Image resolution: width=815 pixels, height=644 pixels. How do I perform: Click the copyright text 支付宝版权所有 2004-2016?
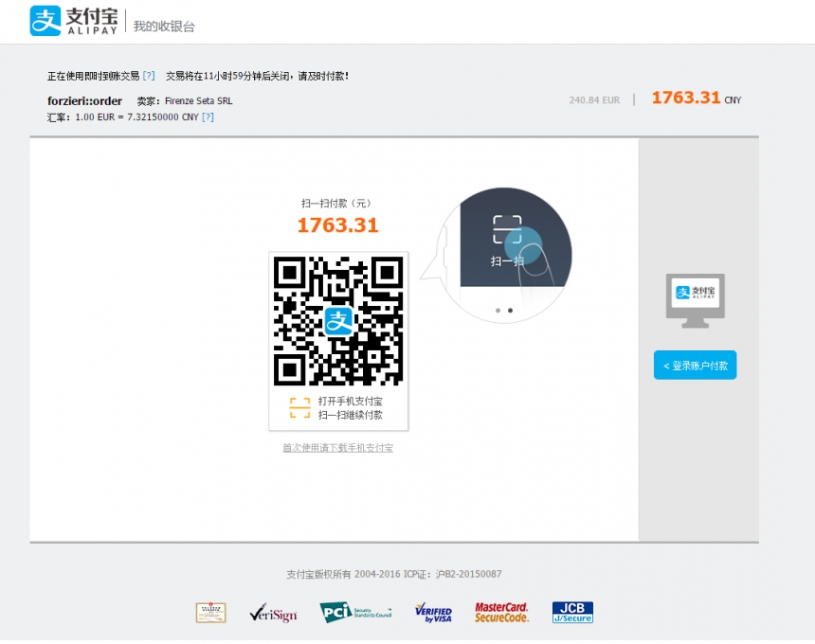tap(344, 574)
